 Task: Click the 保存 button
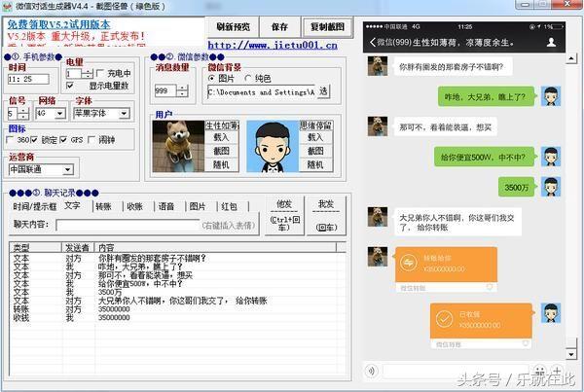pos(279,27)
